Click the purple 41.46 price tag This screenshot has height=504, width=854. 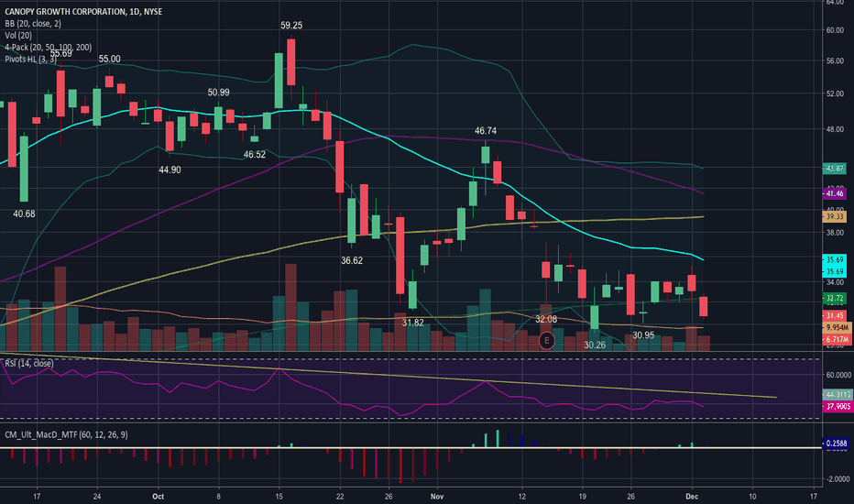834,193
